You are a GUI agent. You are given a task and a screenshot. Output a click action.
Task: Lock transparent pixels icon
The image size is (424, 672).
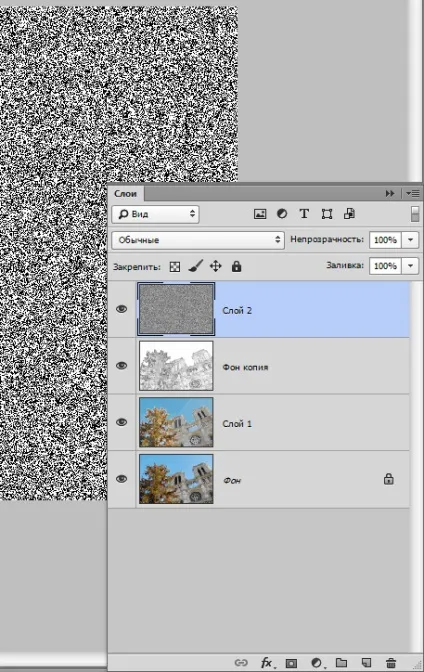tap(175, 267)
